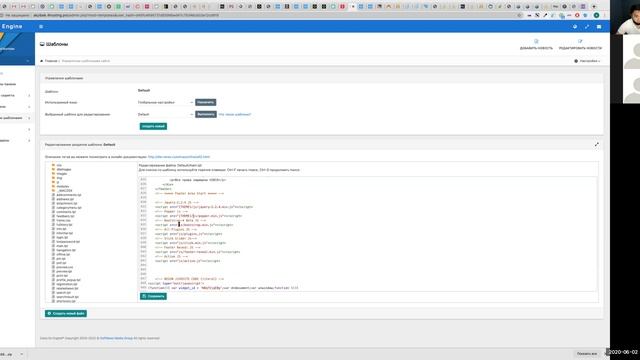Open the online documentation link
The image size is (640, 360).
179,157
